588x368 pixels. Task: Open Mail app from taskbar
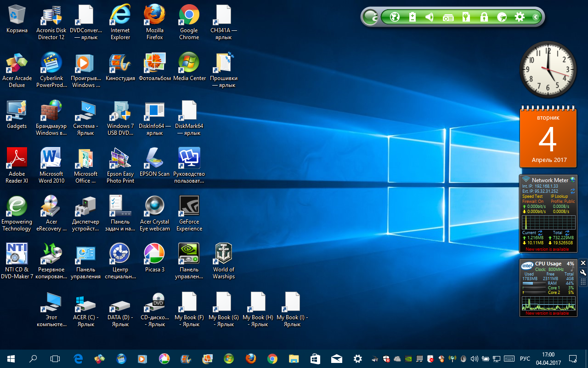coord(337,359)
